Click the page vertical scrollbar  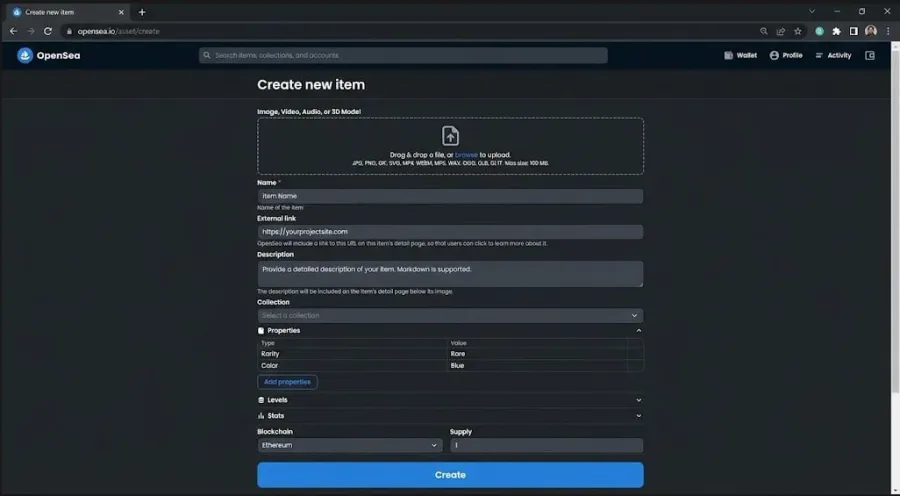click(895, 221)
